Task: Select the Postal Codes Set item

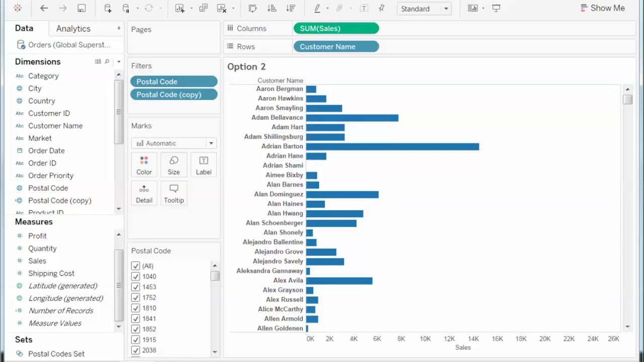Action: click(x=56, y=354)
